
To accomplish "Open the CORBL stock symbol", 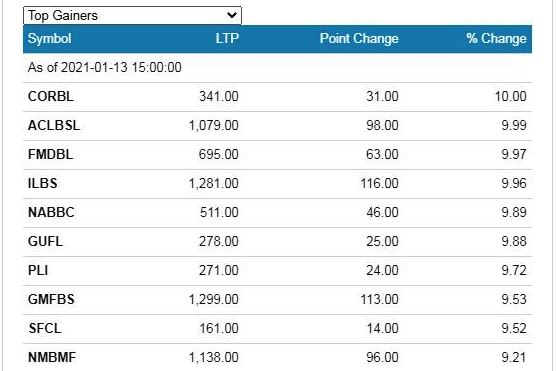I will (51, 96).
